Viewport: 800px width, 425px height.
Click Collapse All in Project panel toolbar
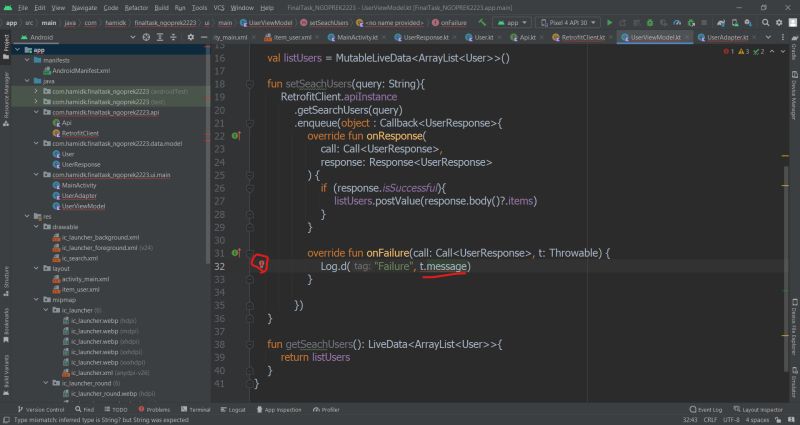173,37
